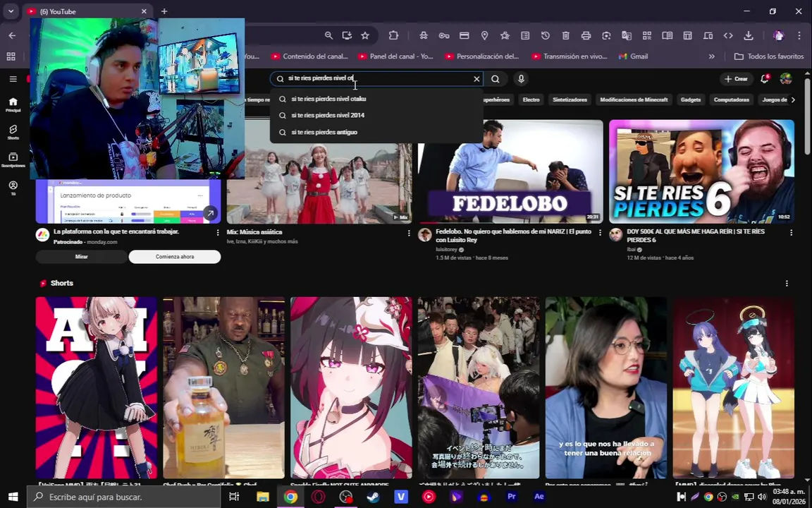The width and height of the screenshot is (812, 508).
Task: Open the translate extension icon
Action: (627, 35)
